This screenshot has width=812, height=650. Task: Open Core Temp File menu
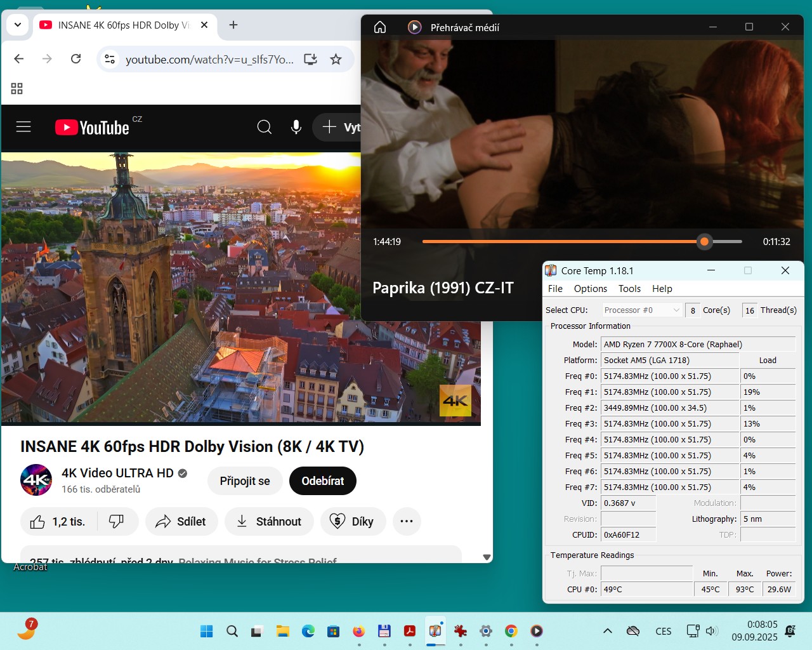pos(555,288)
